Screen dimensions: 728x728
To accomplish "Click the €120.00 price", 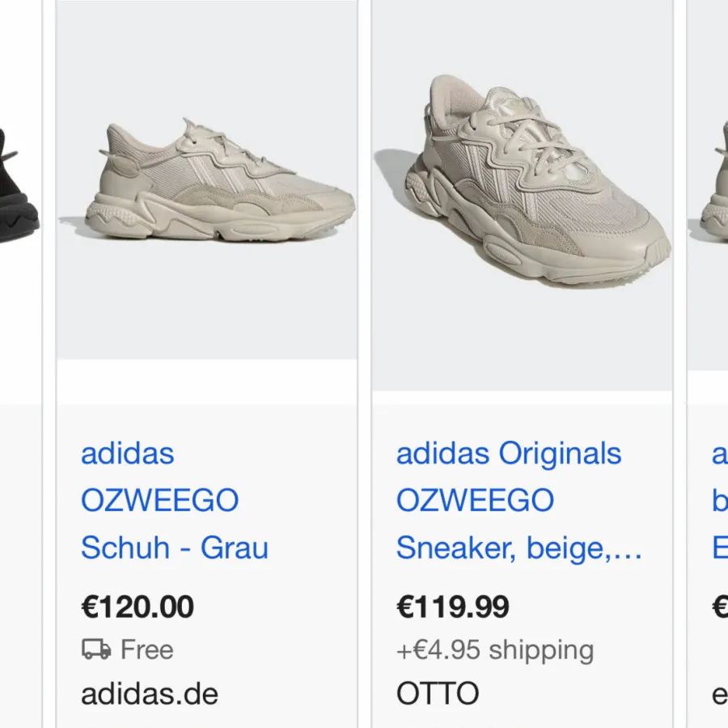I will point(138,607).
